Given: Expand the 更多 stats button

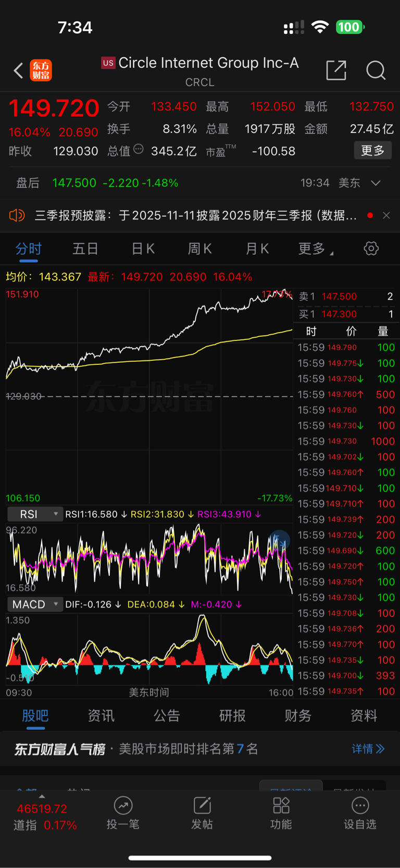Looking at the screenshot, I should (372, 151).
